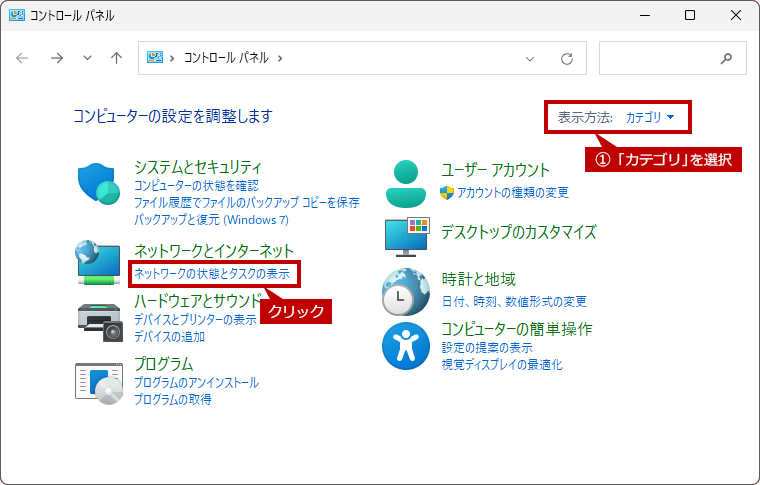
Task: Click ファイル履歴でファイルのバックアップ コピーを保存 link
Action: tap(247, 203)
